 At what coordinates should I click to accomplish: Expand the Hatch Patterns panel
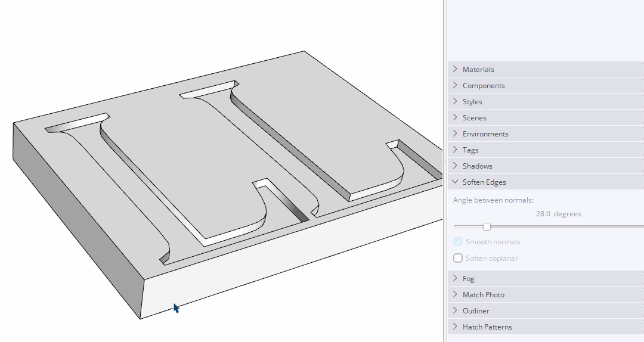[546, 327]
